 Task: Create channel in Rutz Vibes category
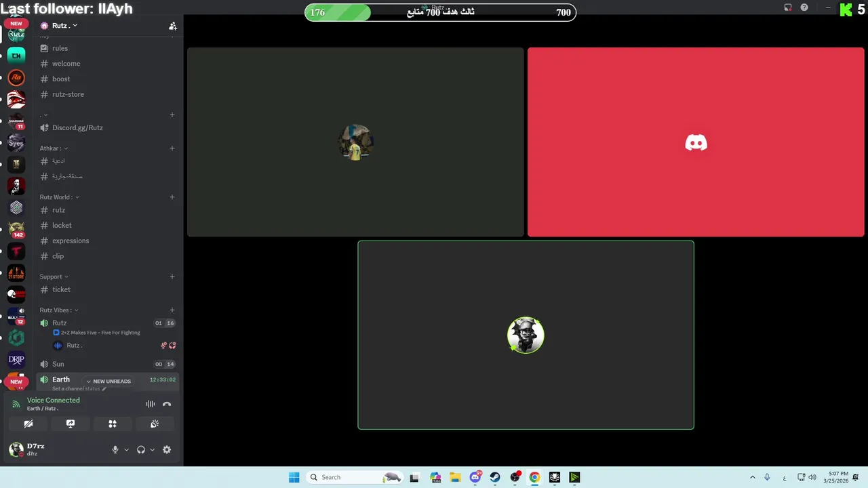coord(172,310)
